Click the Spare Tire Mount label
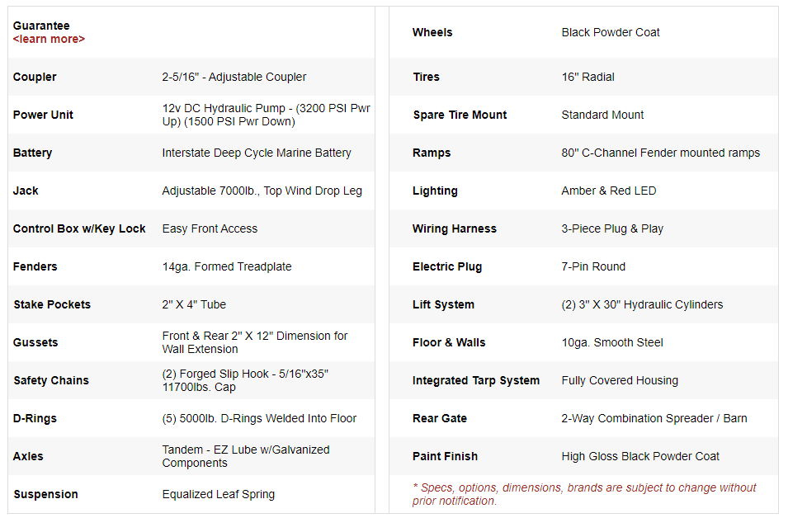 click(x=460, y=115)
